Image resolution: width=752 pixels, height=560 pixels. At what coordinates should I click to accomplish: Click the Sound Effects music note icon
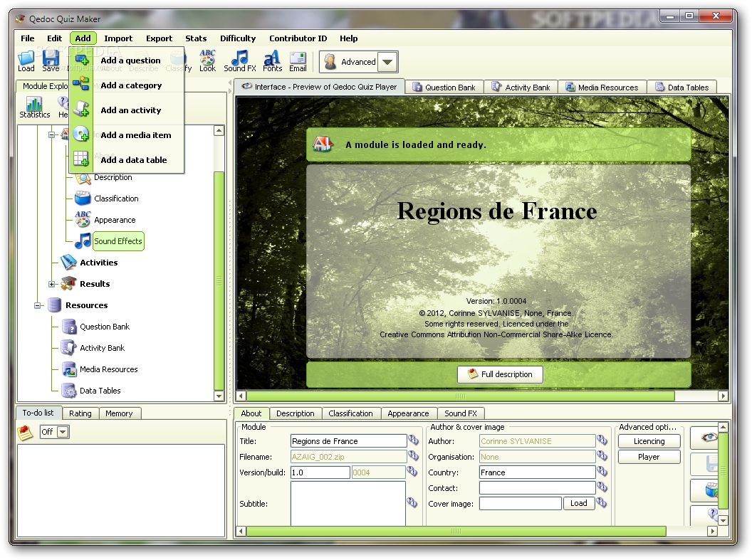pos(83,241)
